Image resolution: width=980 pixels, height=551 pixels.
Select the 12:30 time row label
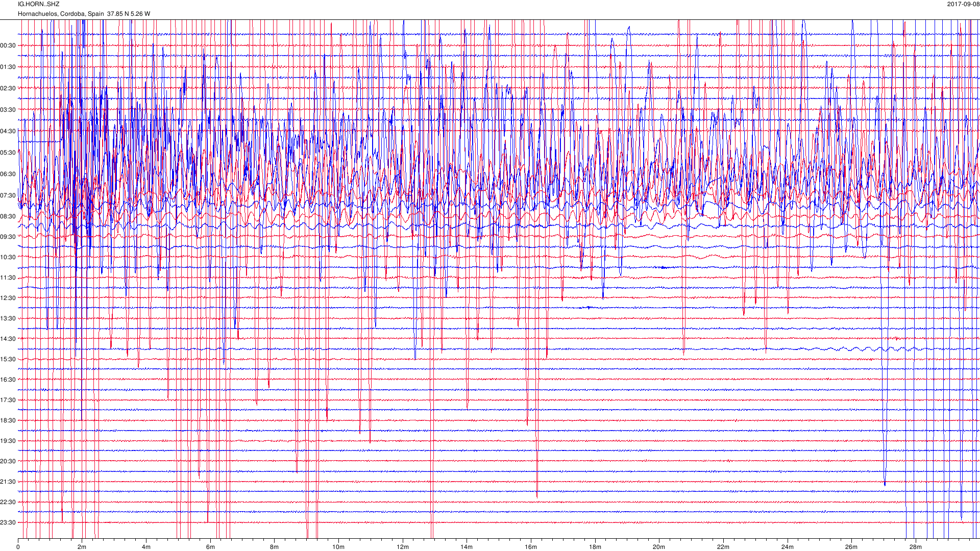click(8, 298)
